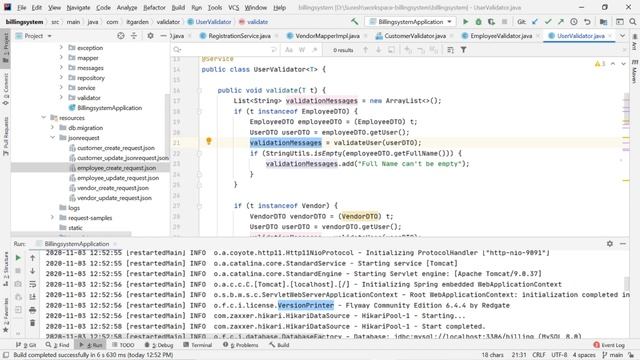
Task: Toggle soft-wrap in Run console
Action: coord(33,284)
